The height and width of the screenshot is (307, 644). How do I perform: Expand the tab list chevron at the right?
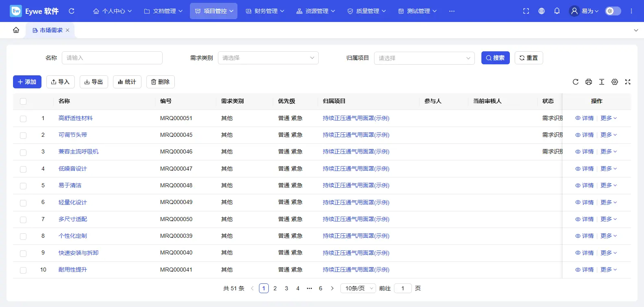pos(636,30)
